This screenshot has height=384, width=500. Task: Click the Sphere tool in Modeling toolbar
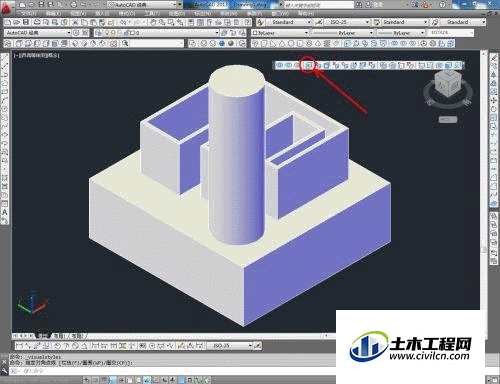pos(291,43)
